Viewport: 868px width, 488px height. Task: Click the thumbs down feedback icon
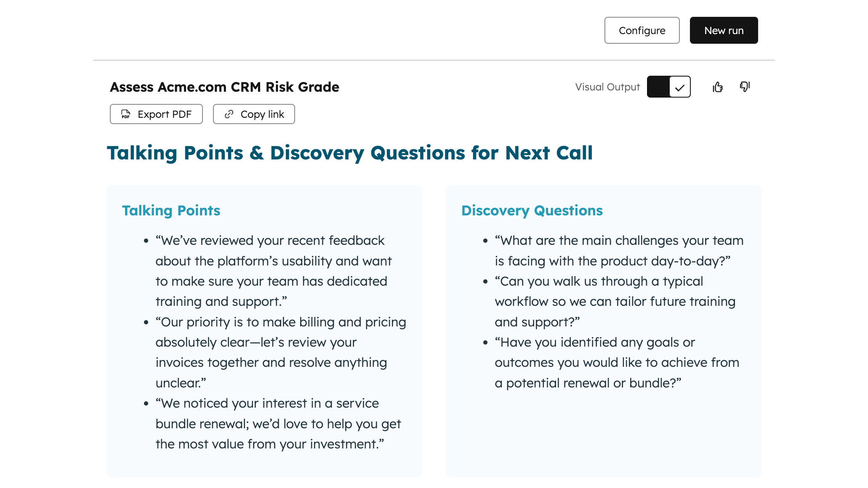[x=745, y=87]
